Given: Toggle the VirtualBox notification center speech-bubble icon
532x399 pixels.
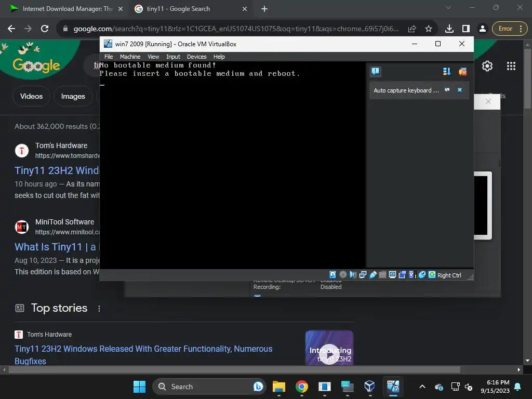Looking at the screenshot, I should (x=375, y=71).
